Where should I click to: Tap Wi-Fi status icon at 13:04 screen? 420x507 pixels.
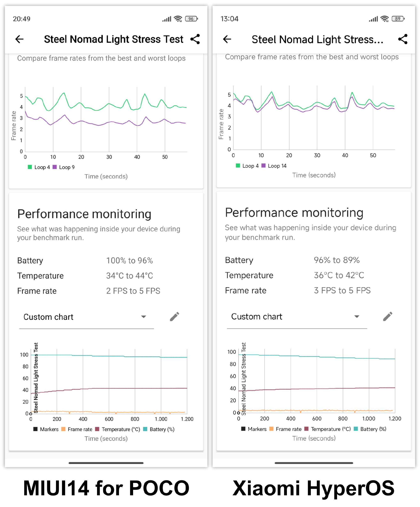tap(385, 19)
